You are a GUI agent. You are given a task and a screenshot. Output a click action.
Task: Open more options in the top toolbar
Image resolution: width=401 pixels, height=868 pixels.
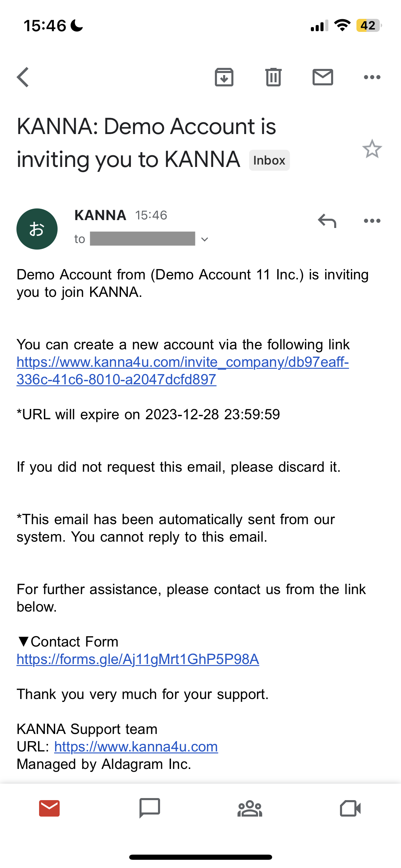[372, 77]
